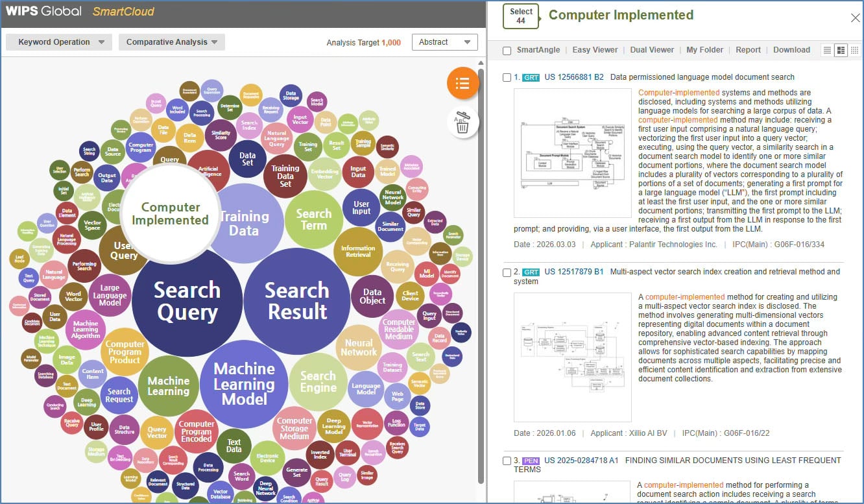Open the drawing thumbnail for US 12517879 B1
The image size is (864, 504).
(573, 357)
